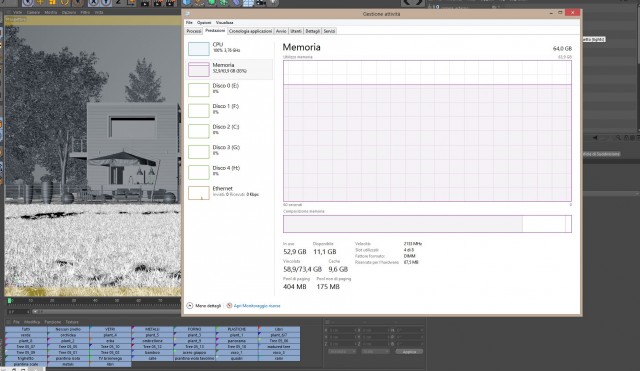Select the CPU performance graph entry

point(230,48)
